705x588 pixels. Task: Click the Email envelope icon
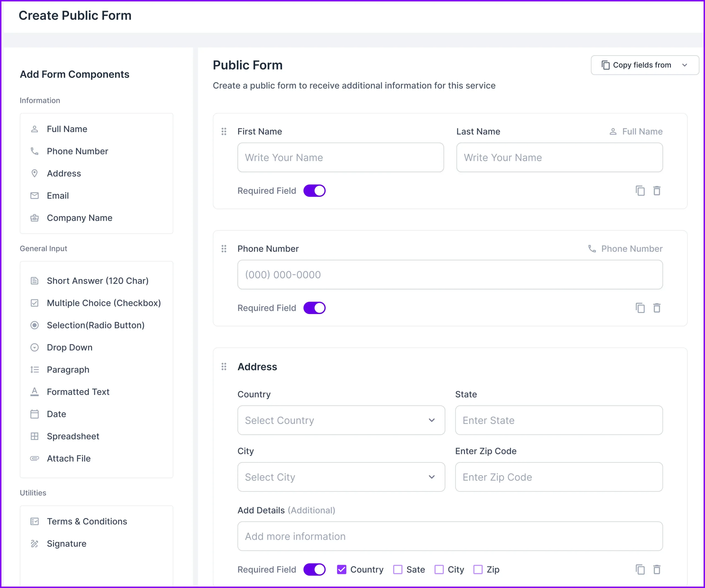pyautogui.click(x=35, y=195)
